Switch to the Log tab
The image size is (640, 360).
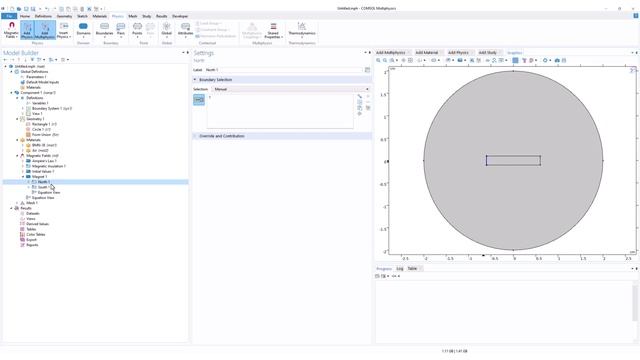coord(400,269)
